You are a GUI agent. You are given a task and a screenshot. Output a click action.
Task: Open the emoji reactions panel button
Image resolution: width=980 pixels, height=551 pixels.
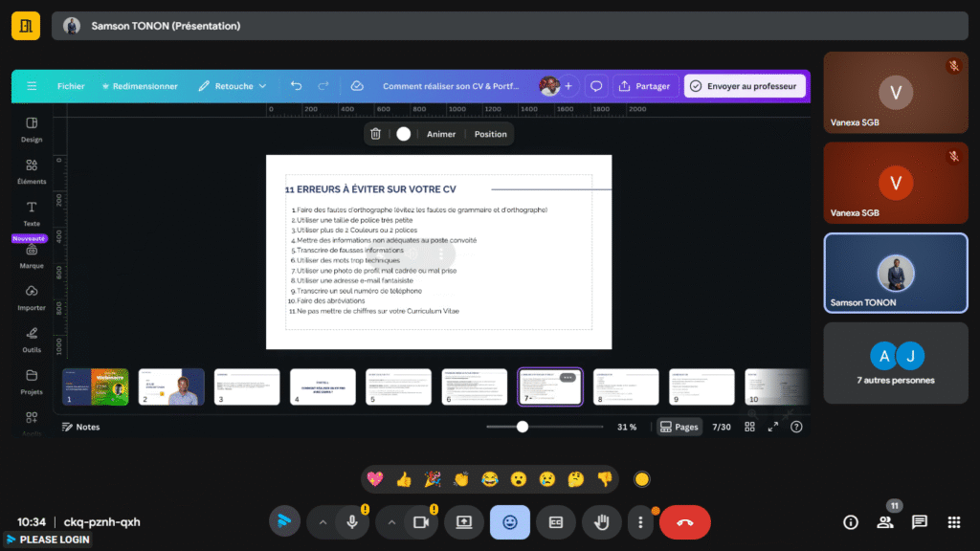510,522
